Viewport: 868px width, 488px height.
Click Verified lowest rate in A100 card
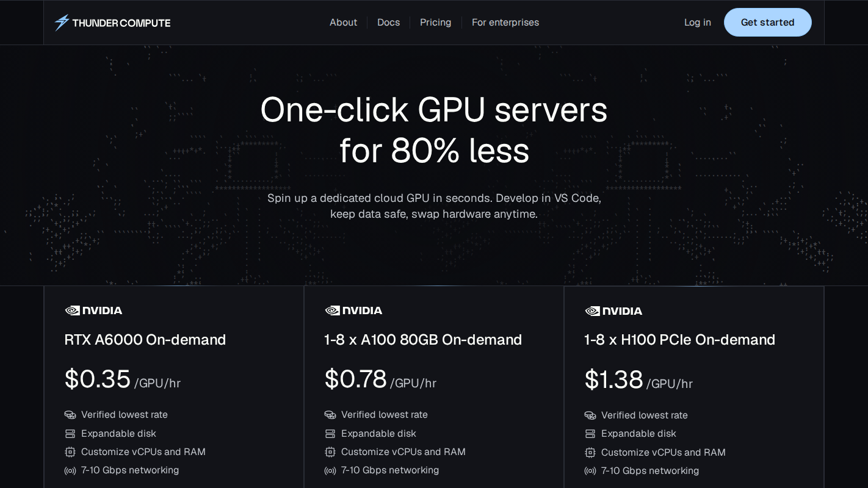click(385, 415)
